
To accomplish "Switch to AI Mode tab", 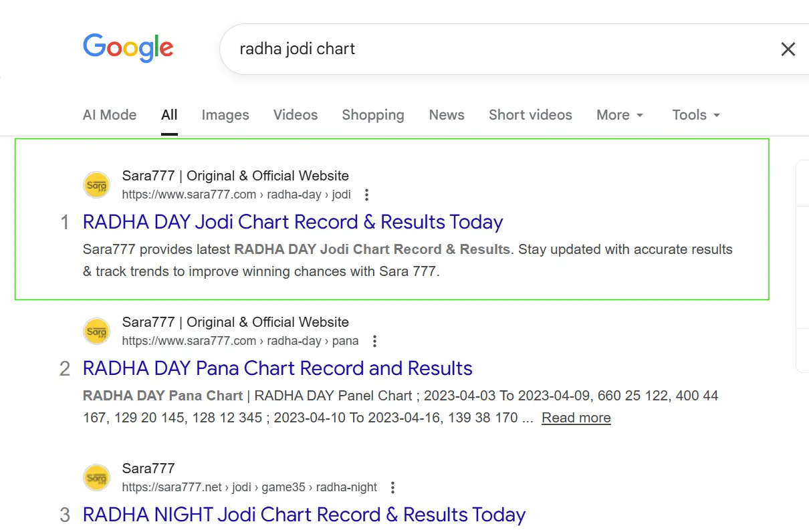I will 110,115.
